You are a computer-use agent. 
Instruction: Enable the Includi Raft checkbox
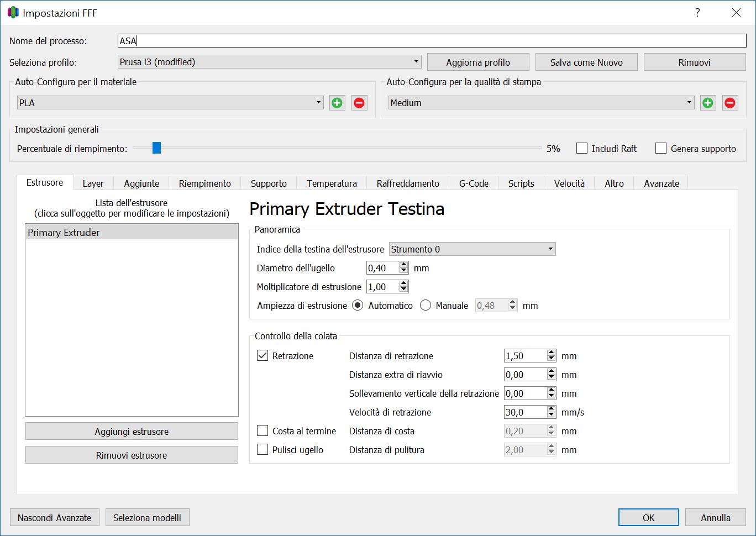coord(582,148)
